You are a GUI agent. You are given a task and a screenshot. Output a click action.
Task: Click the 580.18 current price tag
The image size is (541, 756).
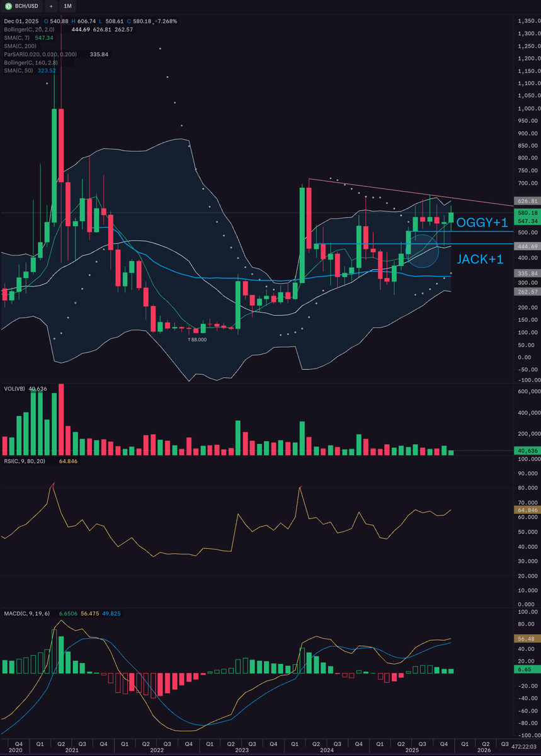(x=527, y=214)
